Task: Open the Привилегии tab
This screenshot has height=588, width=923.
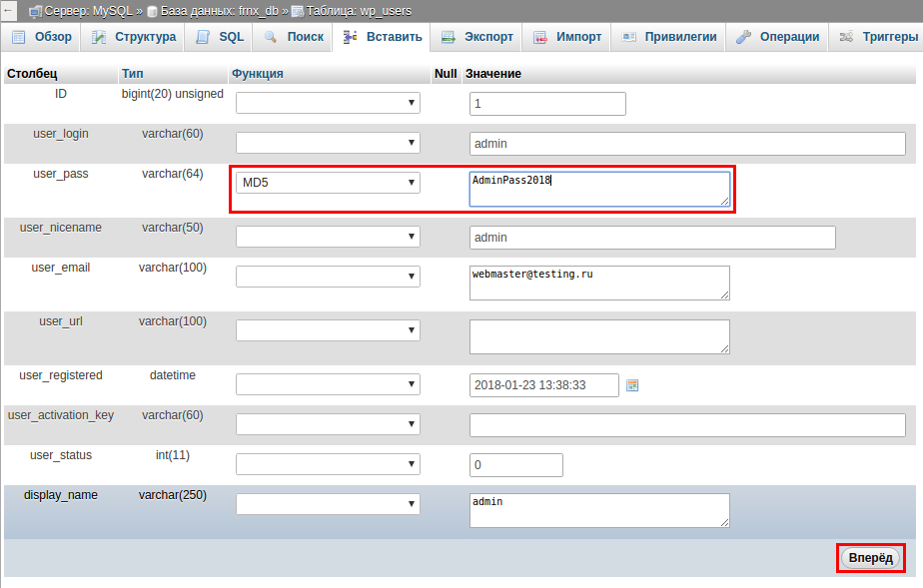Action: (668, 37)
